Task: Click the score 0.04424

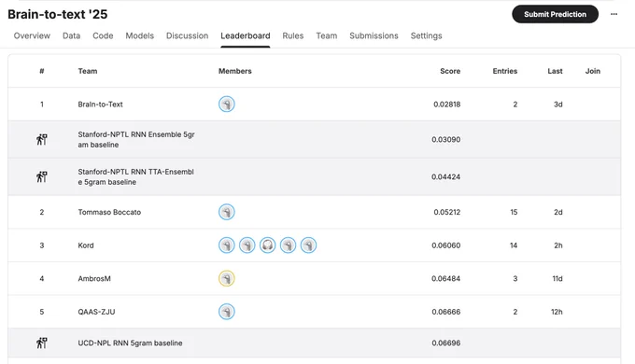Action: (445, 176)
